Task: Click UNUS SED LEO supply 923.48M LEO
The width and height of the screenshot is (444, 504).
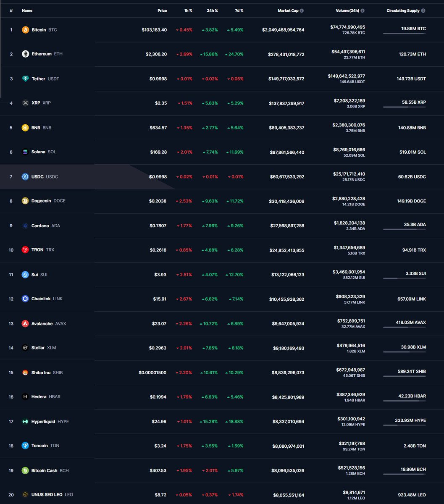Action: pos(412,495)
